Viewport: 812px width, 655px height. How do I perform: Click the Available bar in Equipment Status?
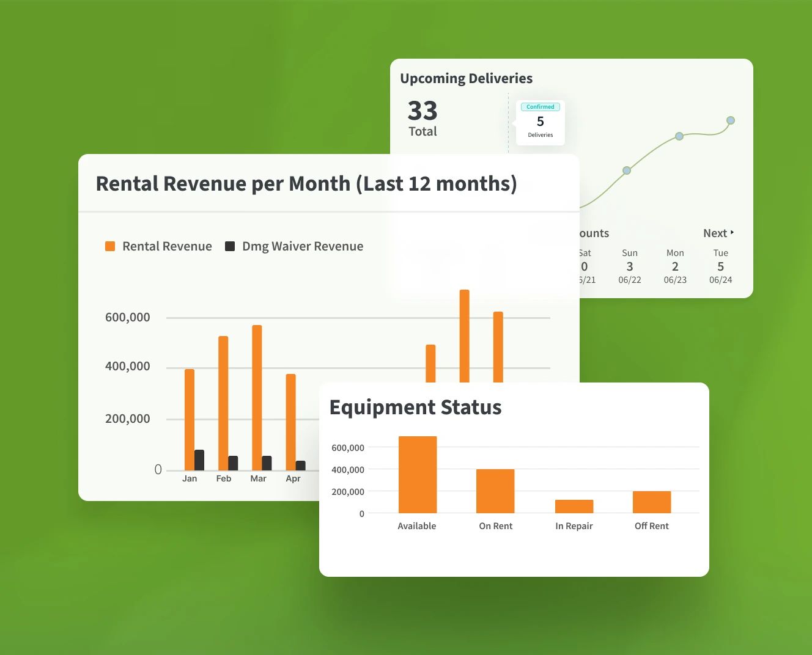coord(418,475)
